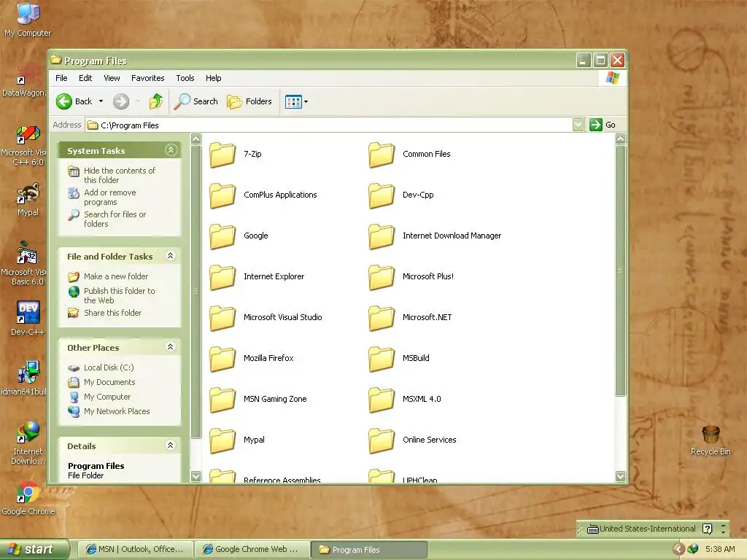The width and height of the screenshot is (747, 560).
Task: Open the File menu
Action: click(x=61, y=78)
